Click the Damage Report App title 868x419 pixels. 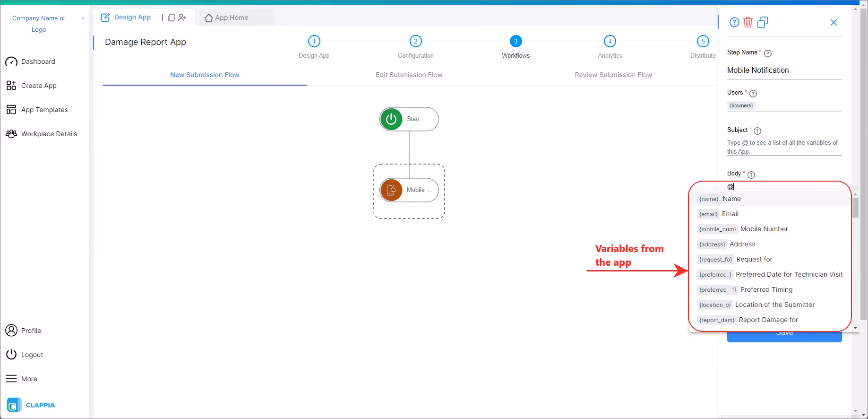(146, 42)
